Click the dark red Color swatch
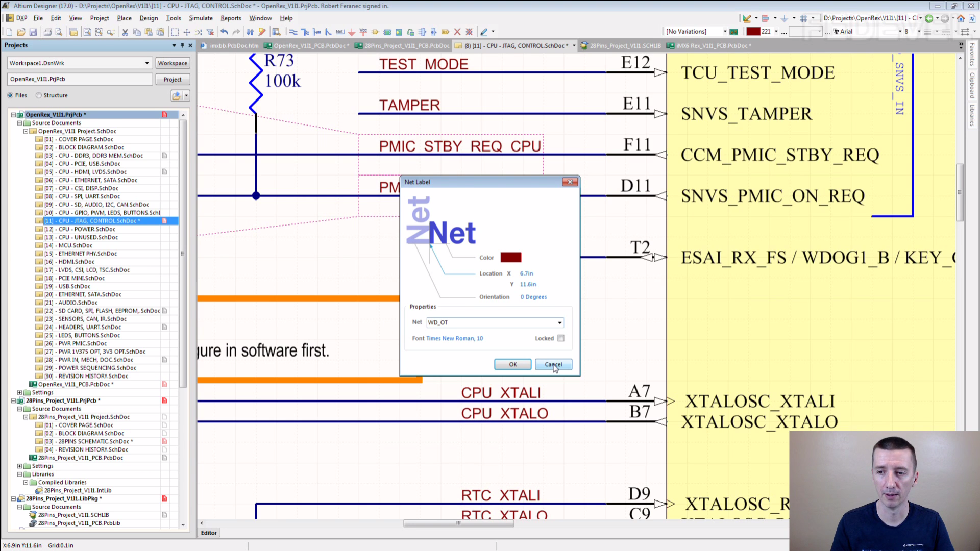Screen dimensions: 980x551 [510, 258]
